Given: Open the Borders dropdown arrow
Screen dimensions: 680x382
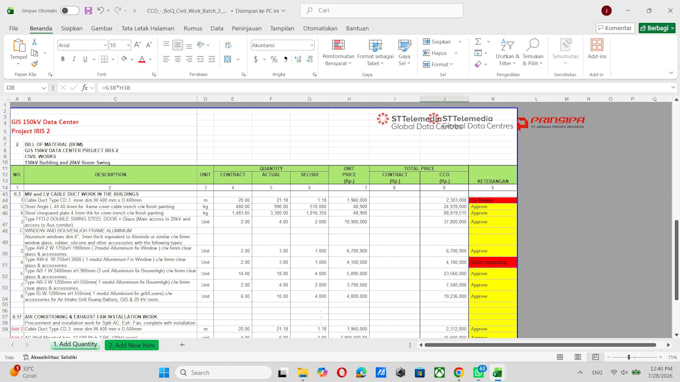Looking at the screenshot, I should pyautogui.click(x=113, y=59).
